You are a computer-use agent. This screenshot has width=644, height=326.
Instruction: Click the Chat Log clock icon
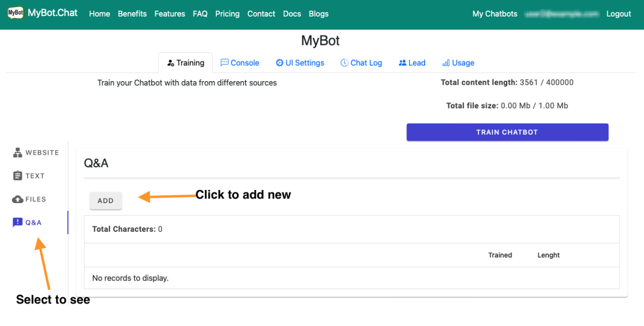pos(344,62)
